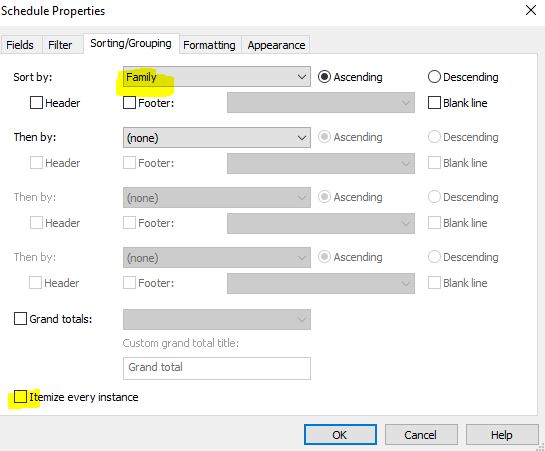545x451 pixels.
Task: Open the Grand totals dropdown
Action: (x=217, y=319)
